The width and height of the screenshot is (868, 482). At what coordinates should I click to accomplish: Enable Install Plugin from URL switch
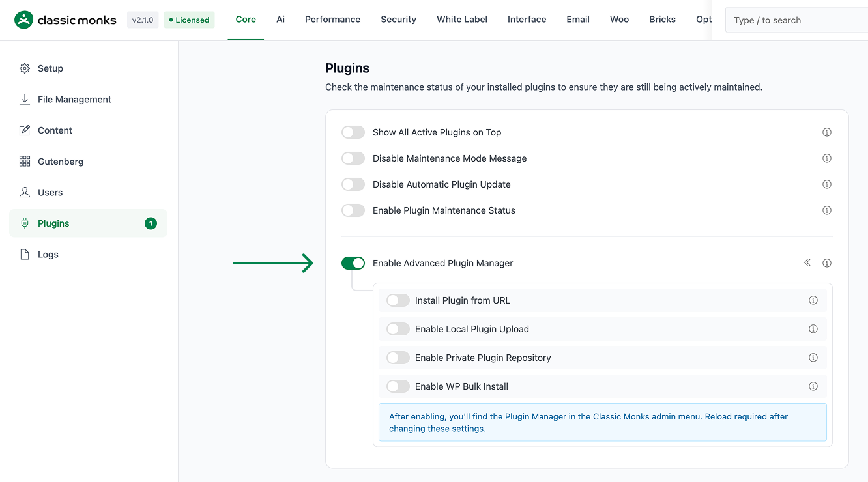tap(398, 300)
